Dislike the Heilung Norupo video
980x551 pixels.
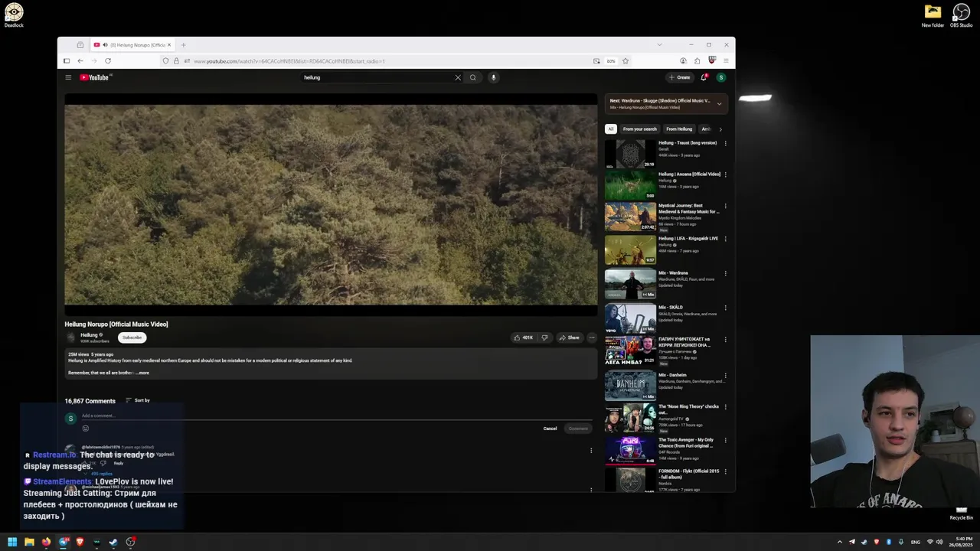point(544,337)
